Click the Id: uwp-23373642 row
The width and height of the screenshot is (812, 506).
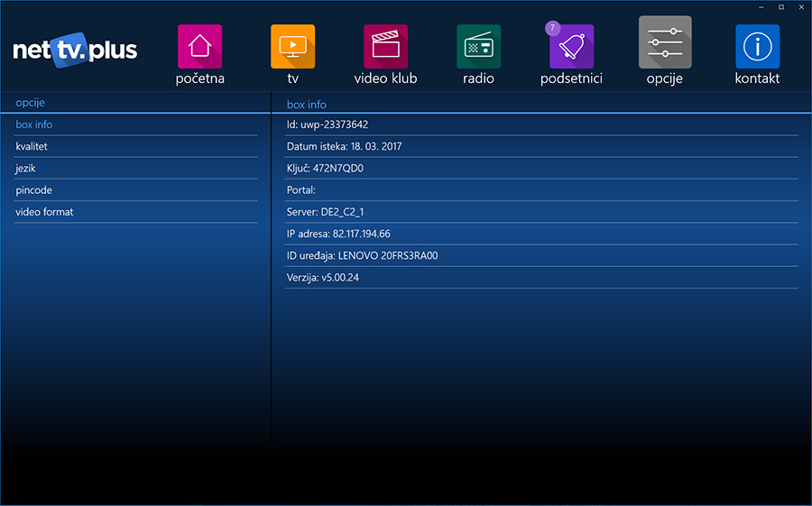(541, 124)
